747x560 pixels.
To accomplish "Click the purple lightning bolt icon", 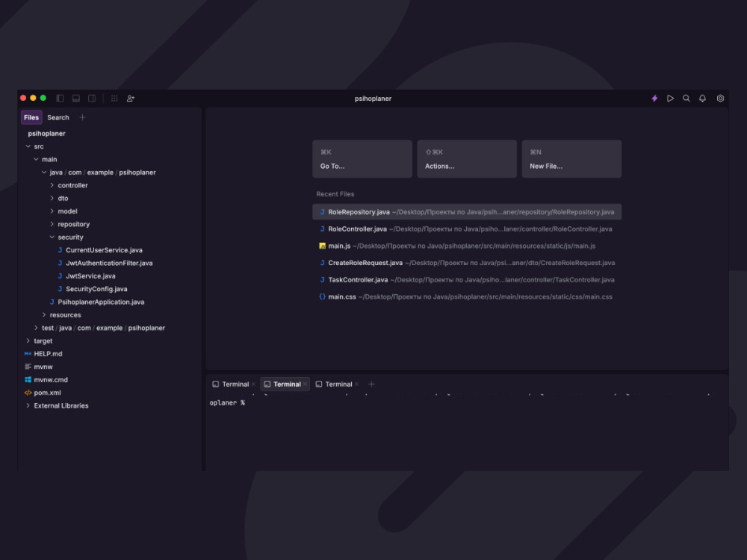I will click(654, 98).
